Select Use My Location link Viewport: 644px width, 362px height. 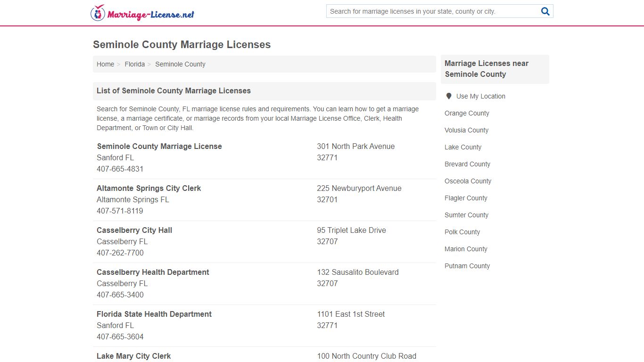point(480,96)
